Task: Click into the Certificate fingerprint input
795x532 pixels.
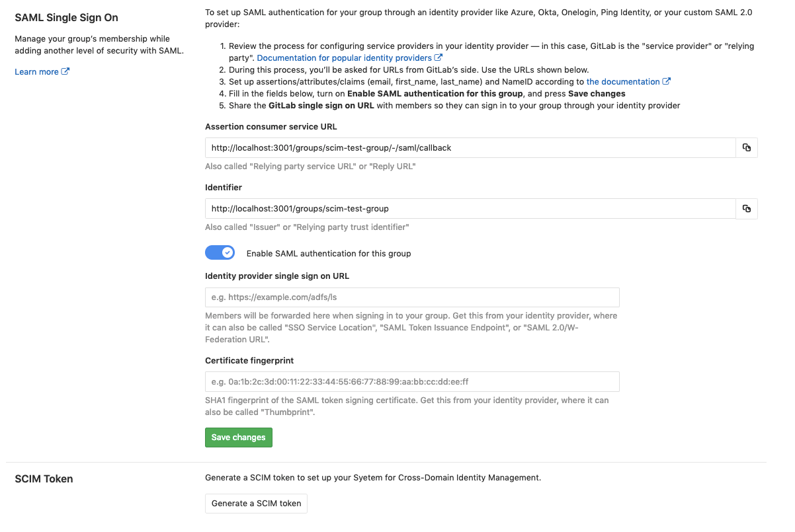Action: pos(412,381)
